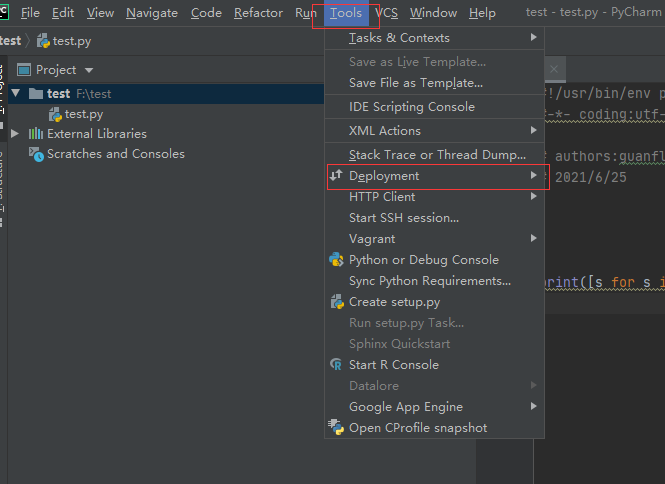Select the test F:\test root folder

click(166, 94)
